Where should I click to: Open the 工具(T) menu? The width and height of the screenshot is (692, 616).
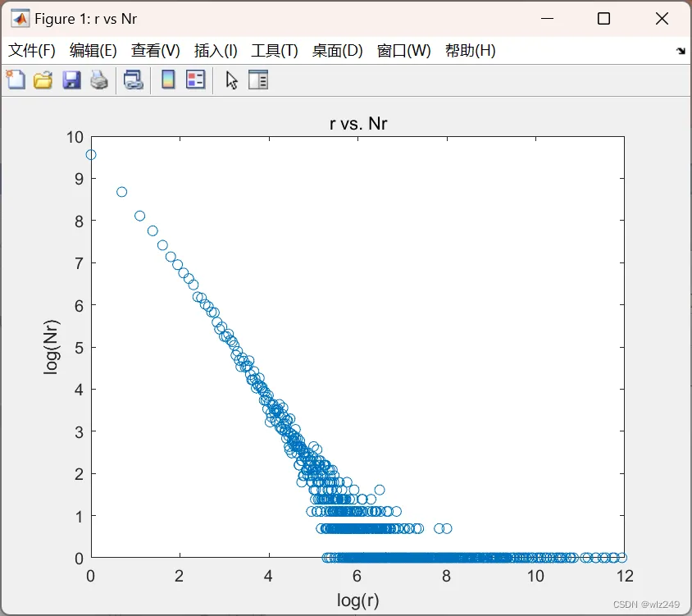[x=275, y=50]
